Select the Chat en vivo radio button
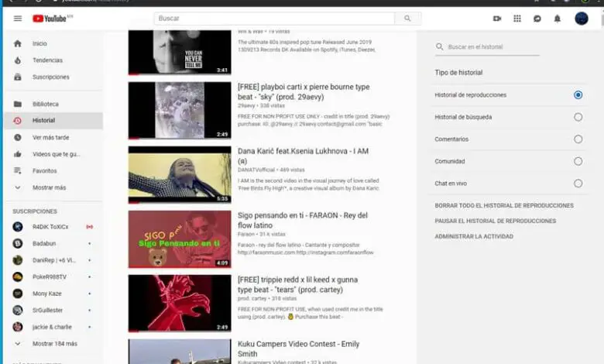This screenshot has width=604, height=364. [x=578, y=184]
